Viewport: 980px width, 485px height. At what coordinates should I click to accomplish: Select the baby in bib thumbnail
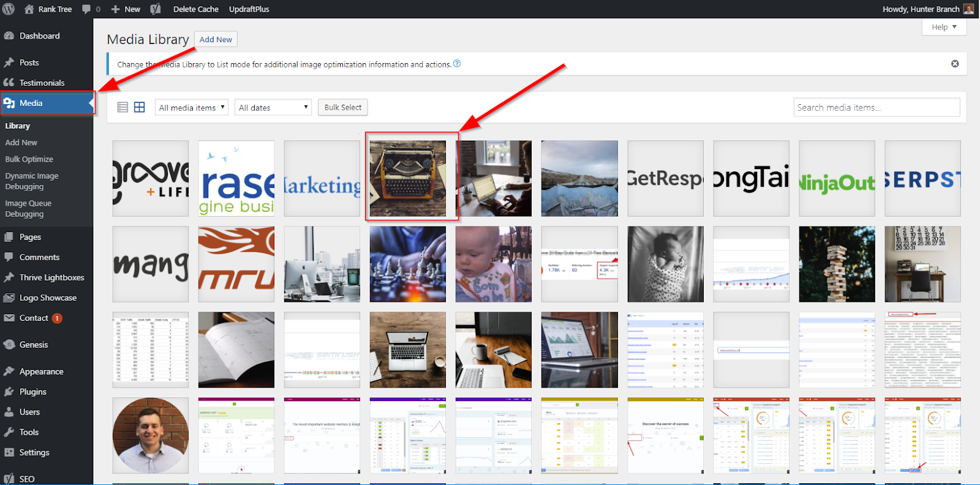494,264
